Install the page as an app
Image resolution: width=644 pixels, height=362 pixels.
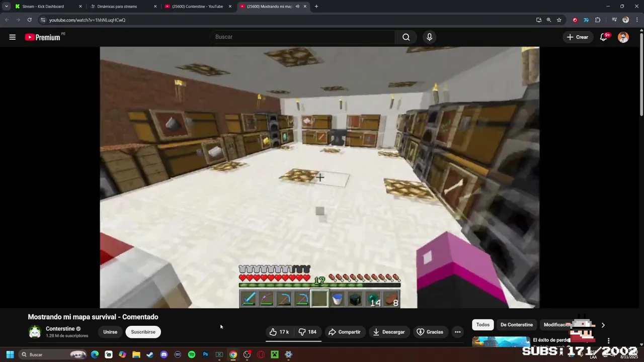coord(539,20)
